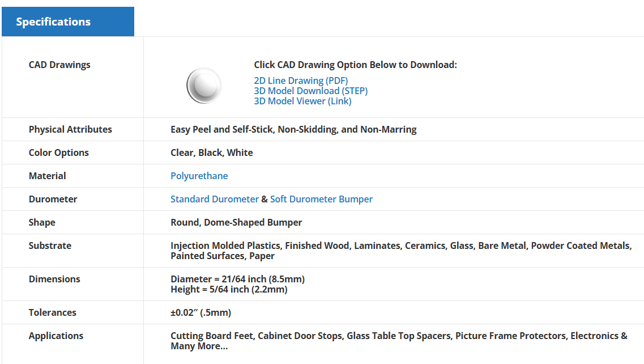Follow the Polyurethane material link
The height and width of the screenshot is (364, 644).
(199, 176)
